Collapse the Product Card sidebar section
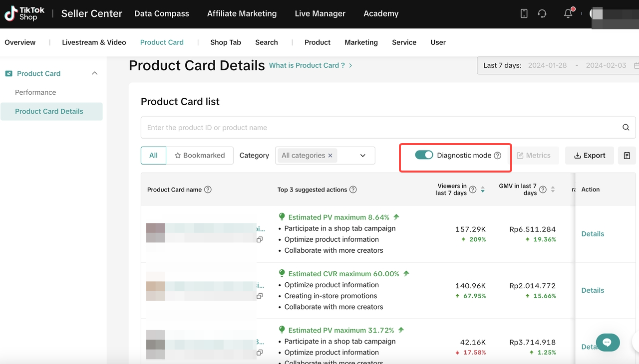 tap(94, 73)
